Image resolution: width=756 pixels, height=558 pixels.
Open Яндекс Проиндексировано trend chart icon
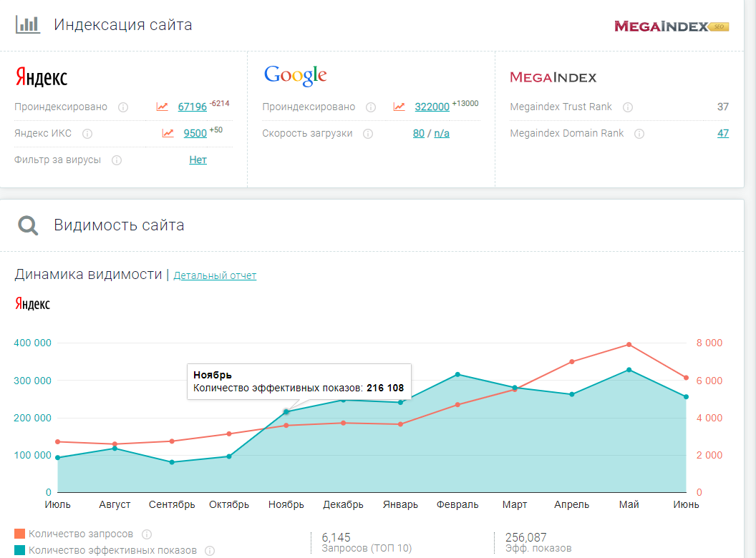pos(162,107)
